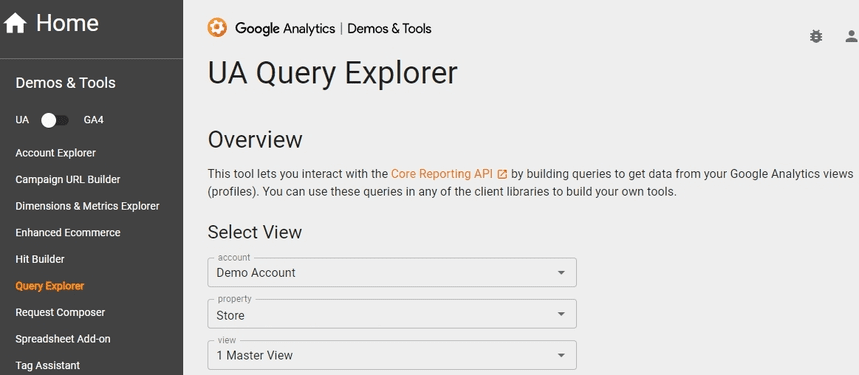Open Account Explorer in sidebar

[55, 153]
